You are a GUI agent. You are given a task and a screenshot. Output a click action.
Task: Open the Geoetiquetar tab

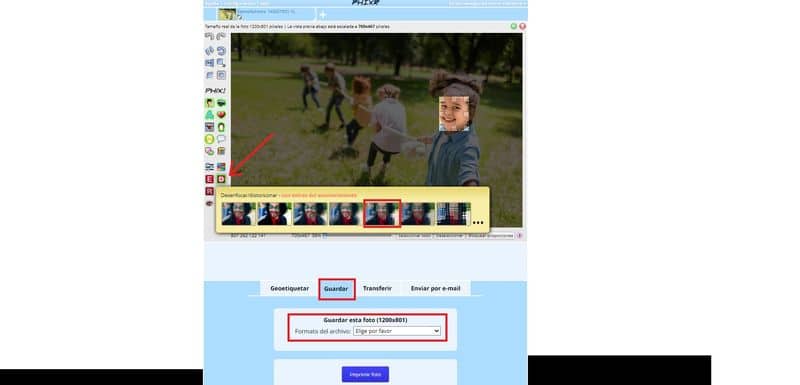click(x=289, y=288)
